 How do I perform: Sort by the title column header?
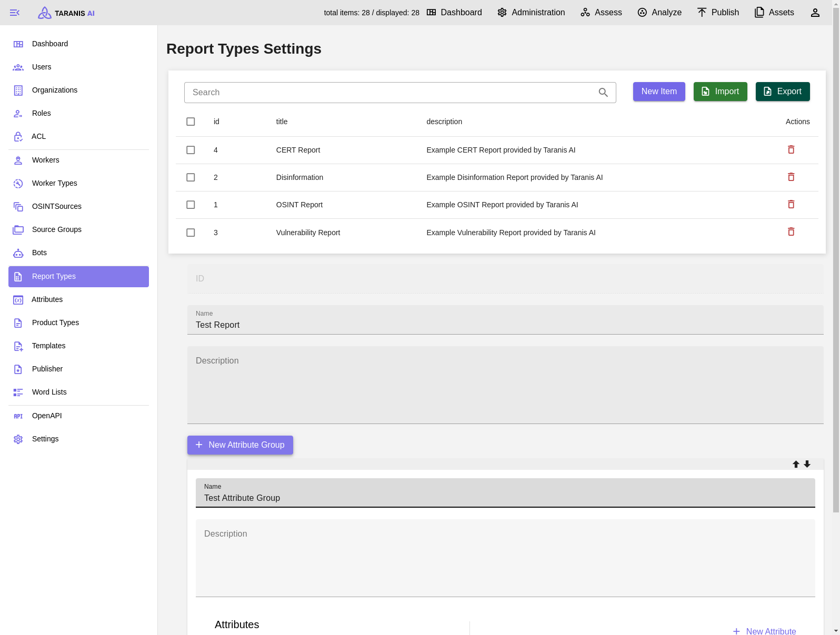pyautogui.click(x=282, y=122)
